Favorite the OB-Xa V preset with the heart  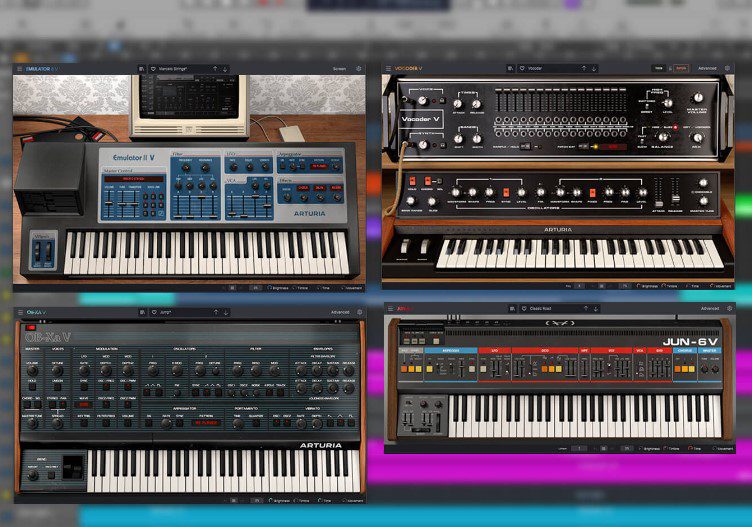154,312
